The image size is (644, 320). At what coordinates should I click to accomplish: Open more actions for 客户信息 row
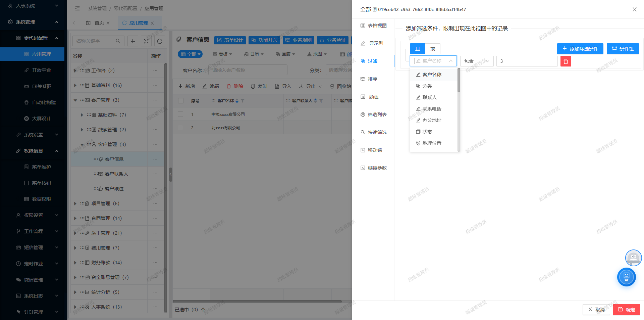point(155,159)
